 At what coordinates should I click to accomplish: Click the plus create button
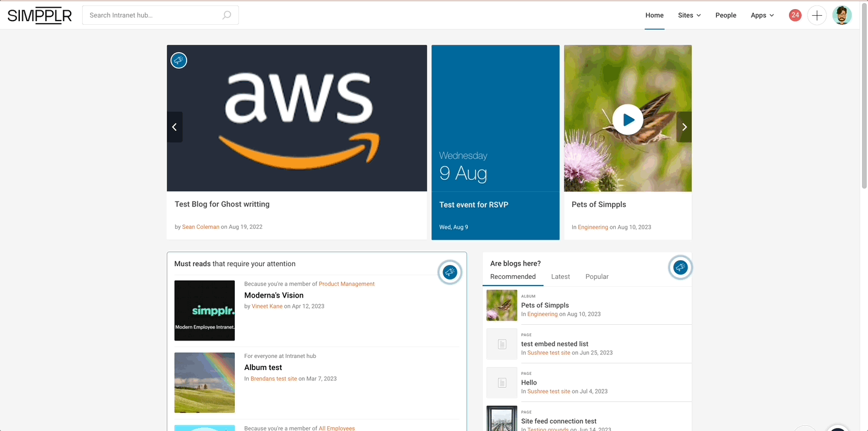click(x=817, y=15)
